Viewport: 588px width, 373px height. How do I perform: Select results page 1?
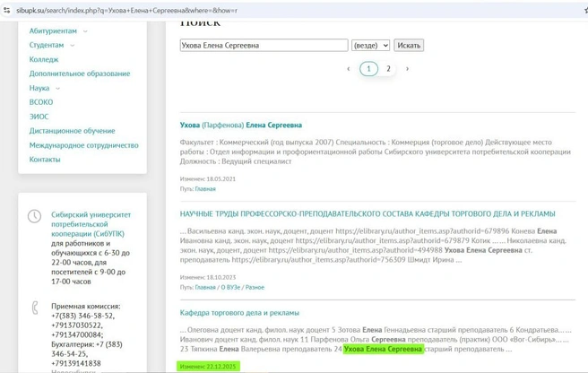pos(368,69)
